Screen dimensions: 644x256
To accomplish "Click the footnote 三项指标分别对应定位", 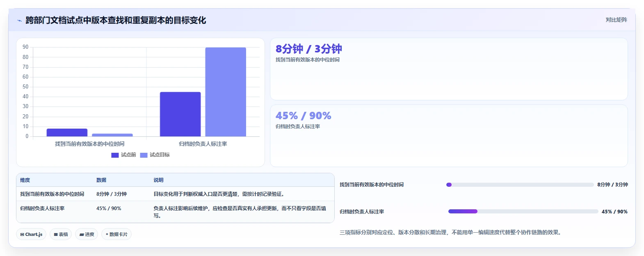I will (x=450, y=232).
